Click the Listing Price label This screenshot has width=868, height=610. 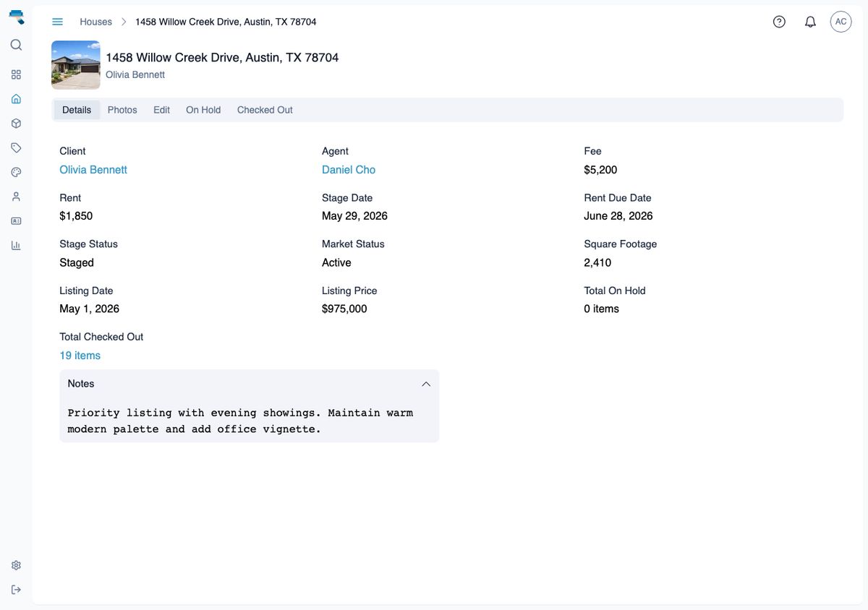pos(349,291)
